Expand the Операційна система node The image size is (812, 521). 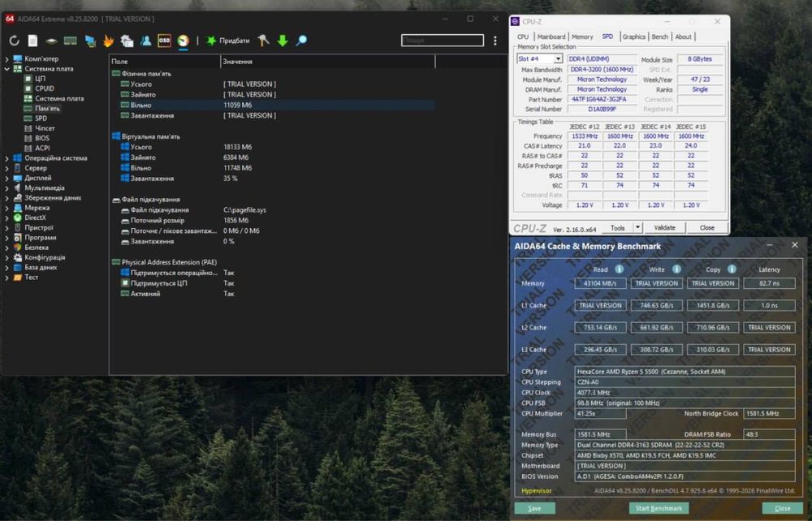coord(6,158)
